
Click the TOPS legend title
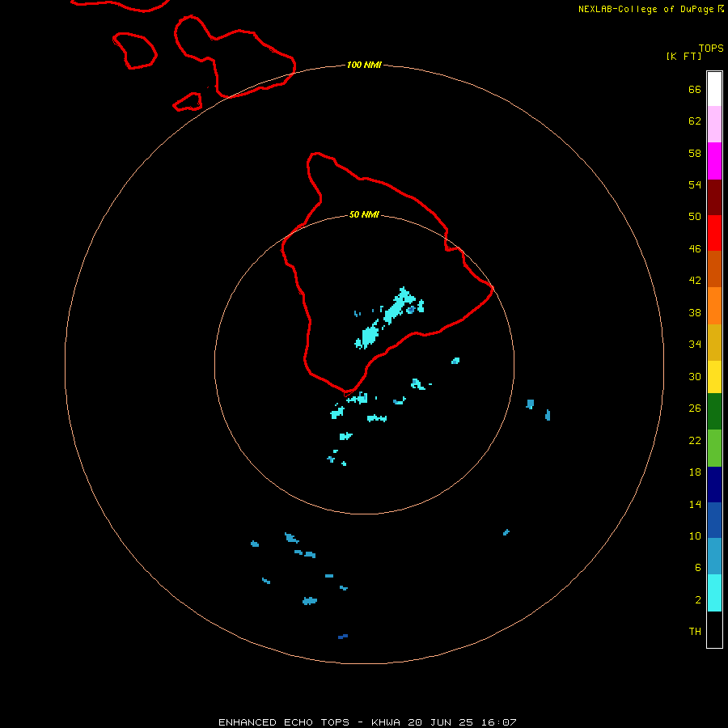[x=711, y=49]
